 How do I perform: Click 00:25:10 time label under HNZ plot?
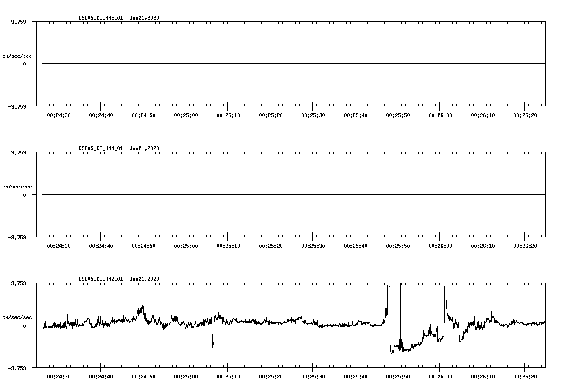tap(228, 377)
